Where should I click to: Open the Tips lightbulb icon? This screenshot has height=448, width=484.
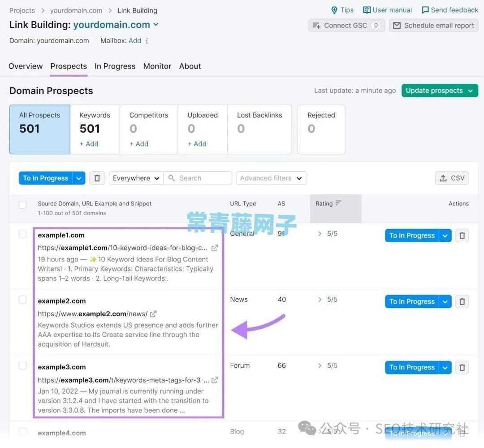click(x=334, y=10)
